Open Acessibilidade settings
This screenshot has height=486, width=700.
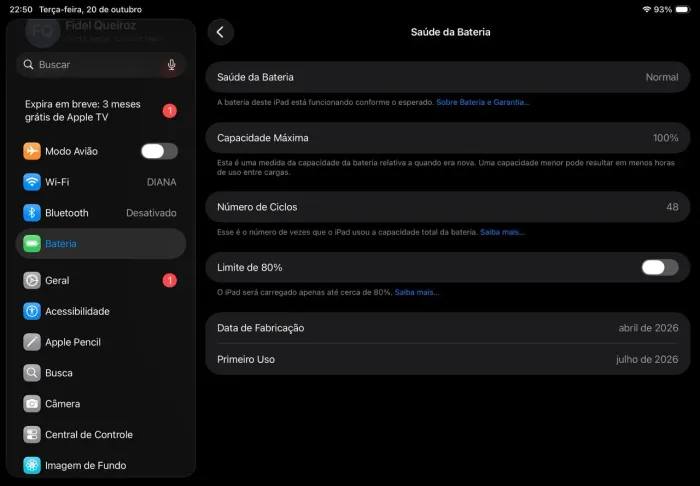coord(101,311)
